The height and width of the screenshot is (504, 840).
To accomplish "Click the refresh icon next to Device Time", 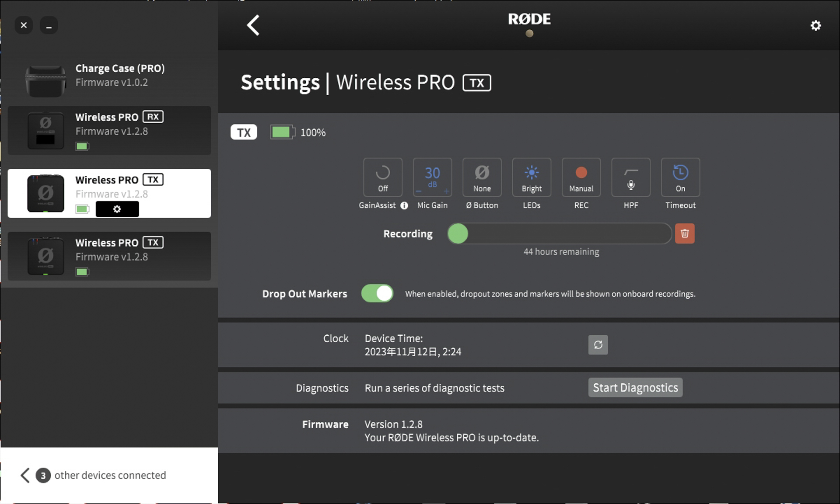I will tap(598, 345).
